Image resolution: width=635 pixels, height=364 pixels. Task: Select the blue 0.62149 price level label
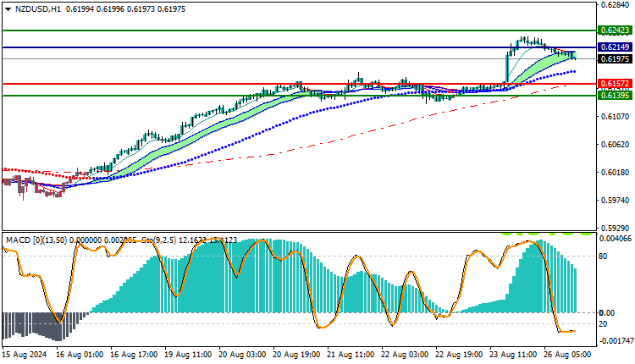pyautogui.click(x=616, y=47)
